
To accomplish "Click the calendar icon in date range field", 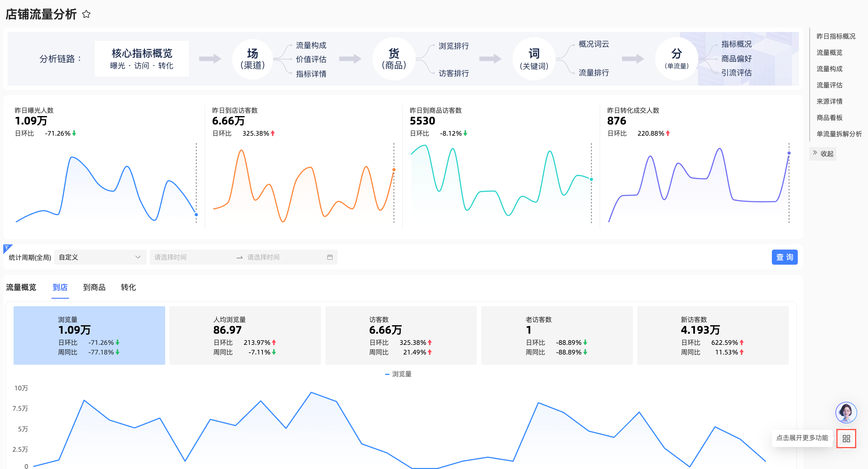I will pos(329,257).
